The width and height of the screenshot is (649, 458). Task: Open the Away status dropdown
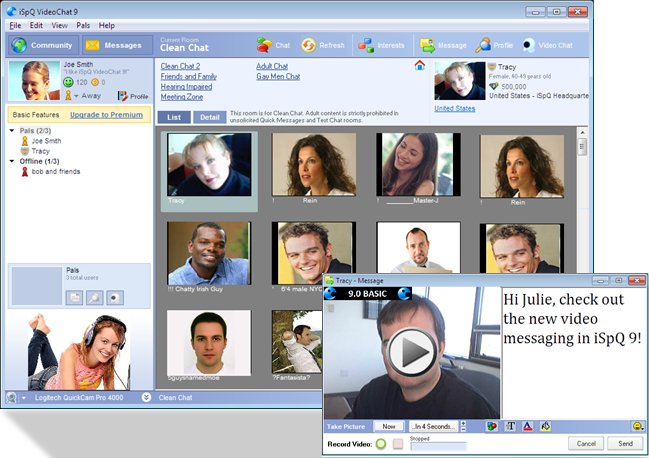pos(76,96)
